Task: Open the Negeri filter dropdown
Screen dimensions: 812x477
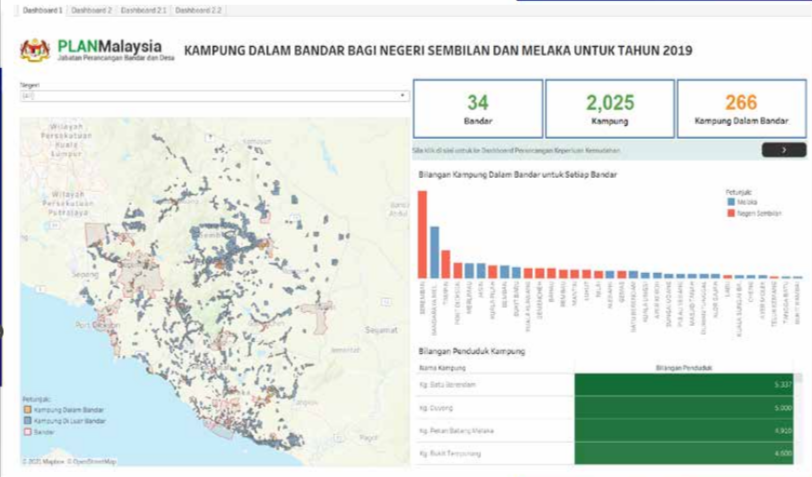Action: coord(214,96)
